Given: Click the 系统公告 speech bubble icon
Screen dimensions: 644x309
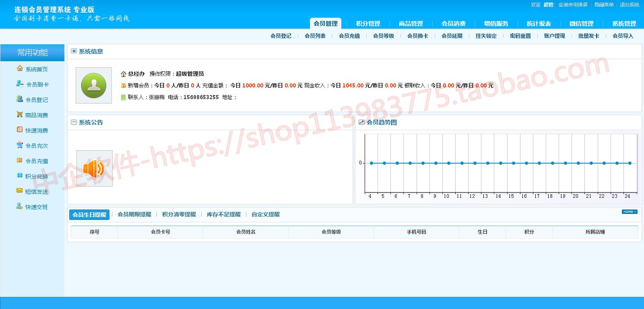Looking at the screenshot, I should click(74, 122).
